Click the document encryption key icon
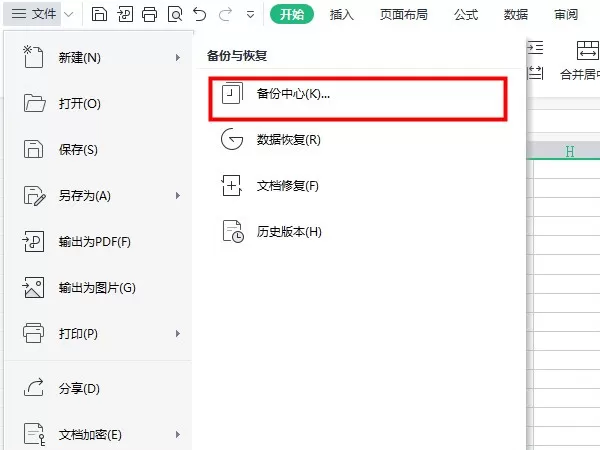This screenshot has width=600, height=450. pyautogui.click(x=34, y=434)
